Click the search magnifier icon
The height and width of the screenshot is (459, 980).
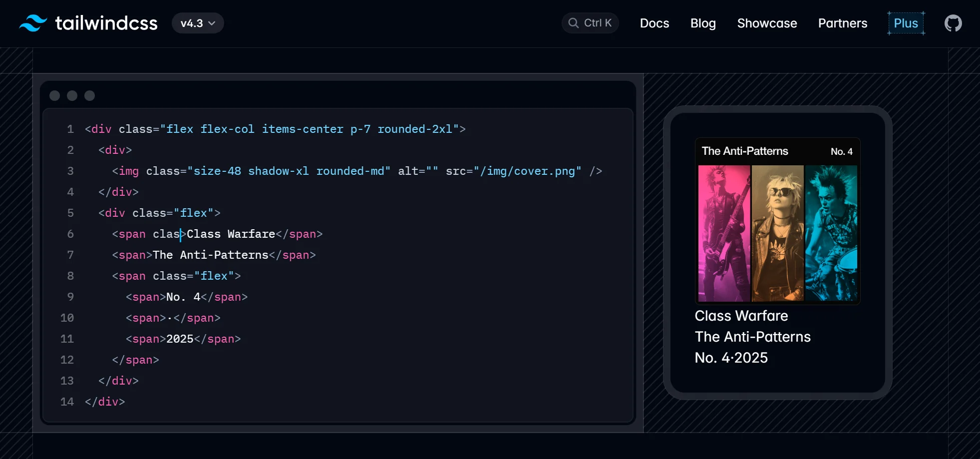coord(573,23)
